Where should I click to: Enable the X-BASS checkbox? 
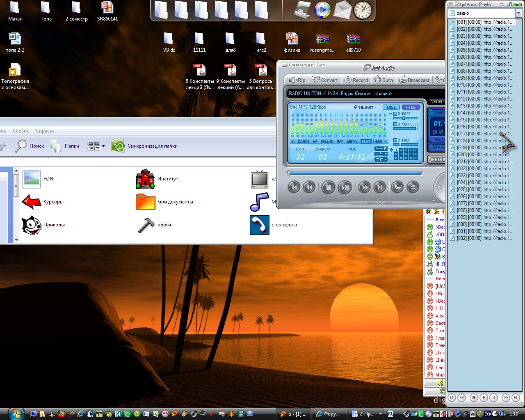(x=395, y=114)
